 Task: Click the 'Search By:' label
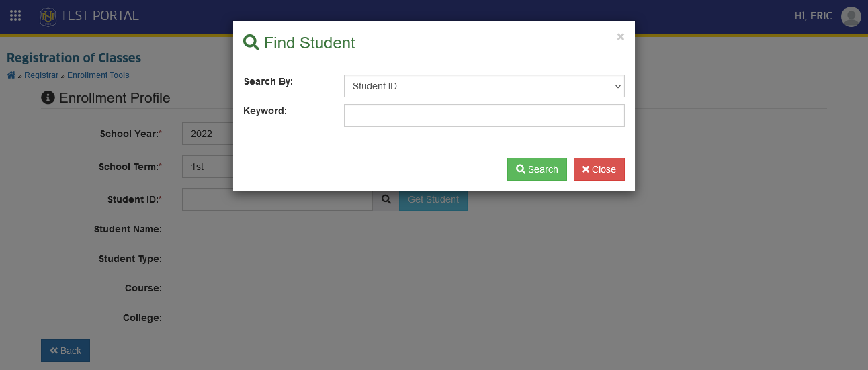(268, 81)
